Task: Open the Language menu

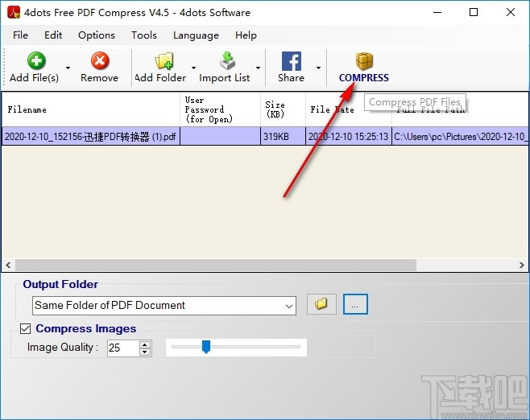Action: [196, 35]
